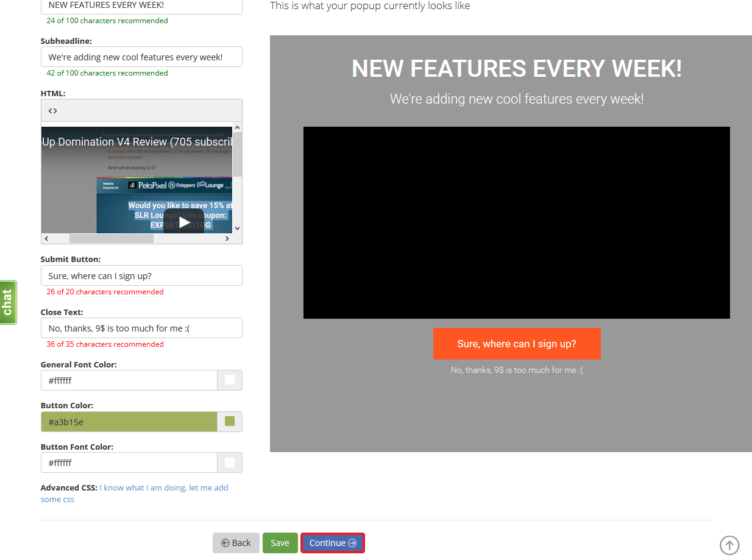This screenshot has height=560, width=752.
Task: Click 'This is what your popup currently looks like'
Action: pos(370,6)
